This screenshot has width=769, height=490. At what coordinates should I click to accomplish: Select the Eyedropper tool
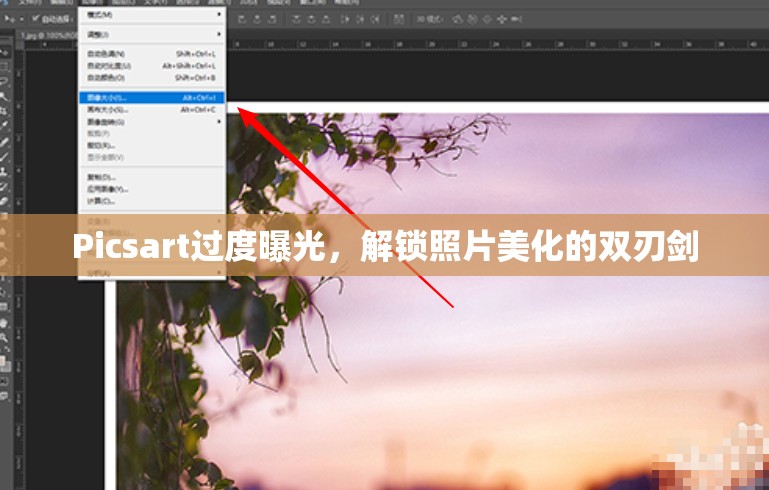5,126
